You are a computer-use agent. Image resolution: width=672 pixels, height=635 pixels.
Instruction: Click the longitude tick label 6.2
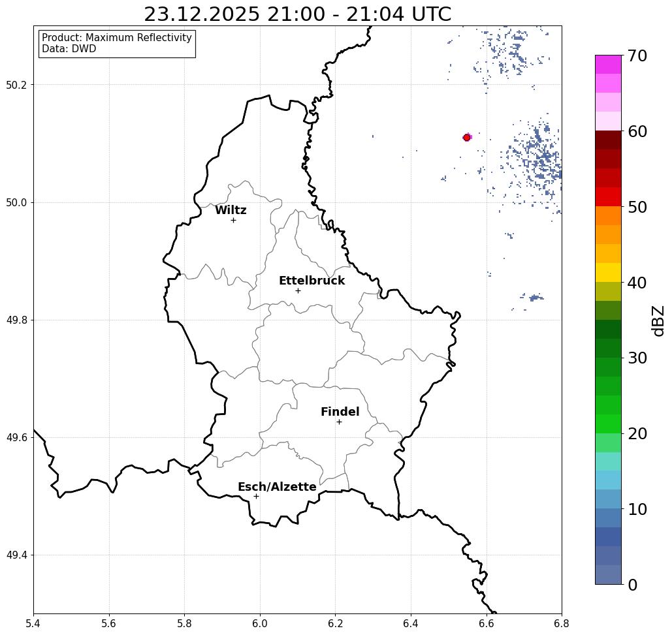pyautogui.click(x=336, y=623)
